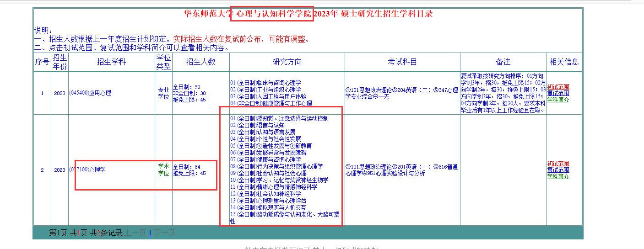Click the 上一页 previous page link

135,233
